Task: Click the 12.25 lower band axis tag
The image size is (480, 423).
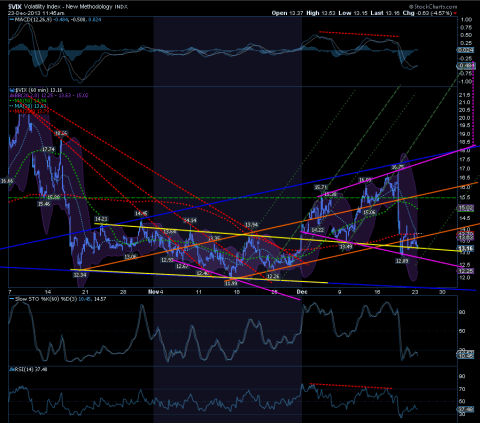Action: point(465,271)
